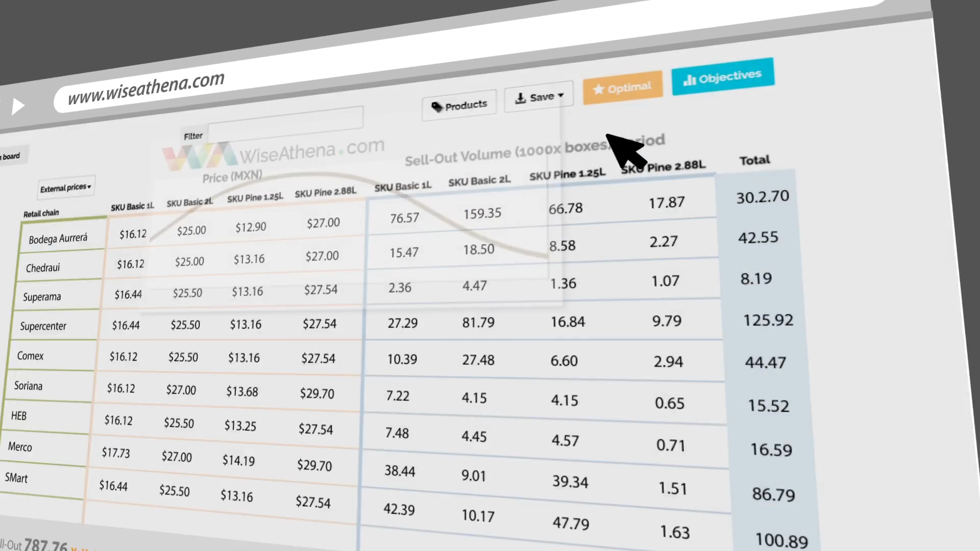
Task: Click total value 125.92
Action: (768, 320)
